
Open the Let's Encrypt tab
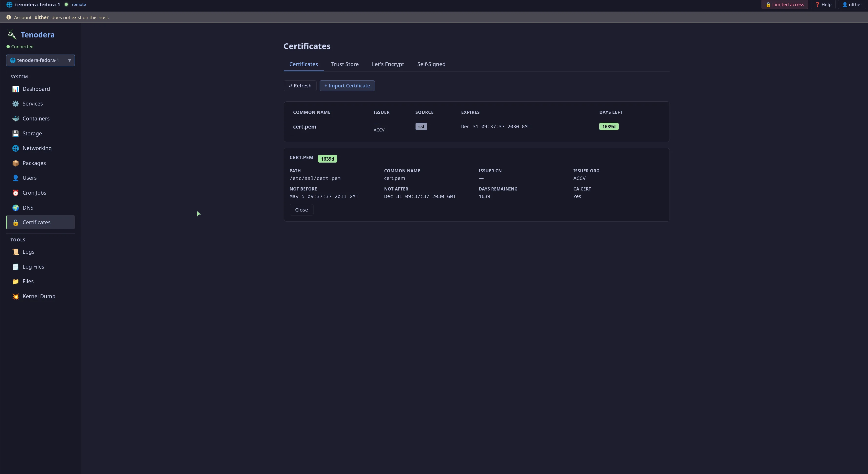click(x=388, y=64)
